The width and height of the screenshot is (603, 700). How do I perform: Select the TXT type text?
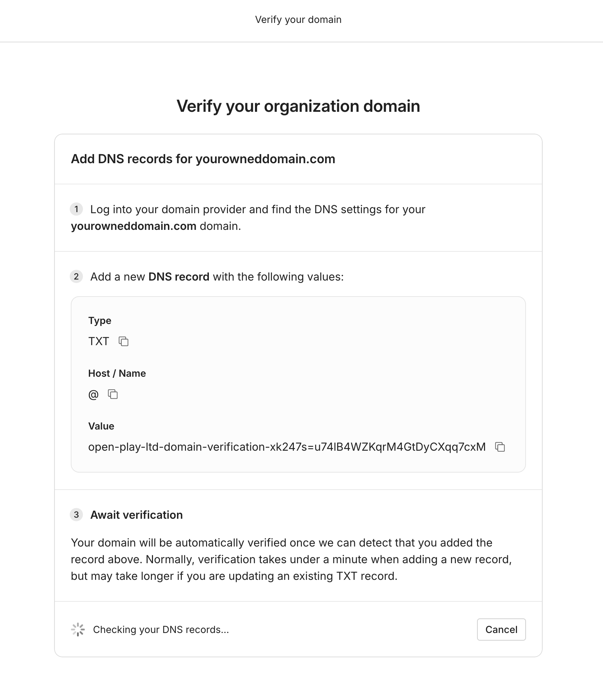(99, 341)
